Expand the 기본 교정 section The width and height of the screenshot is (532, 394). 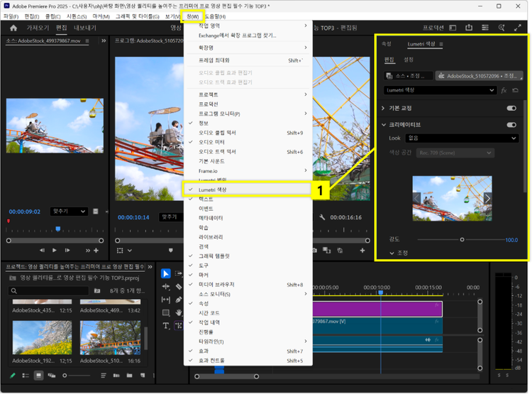point(384,109)
